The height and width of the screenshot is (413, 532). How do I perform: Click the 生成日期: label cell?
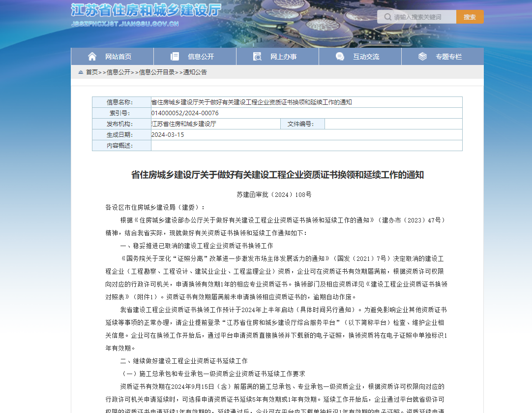point(121,135)
